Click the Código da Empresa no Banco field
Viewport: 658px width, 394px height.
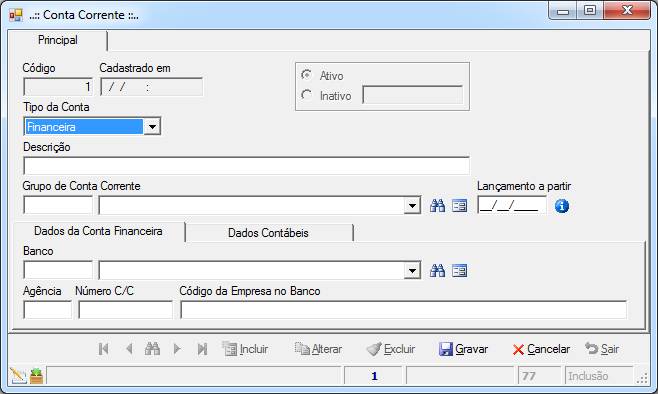(x=404, y=310)
